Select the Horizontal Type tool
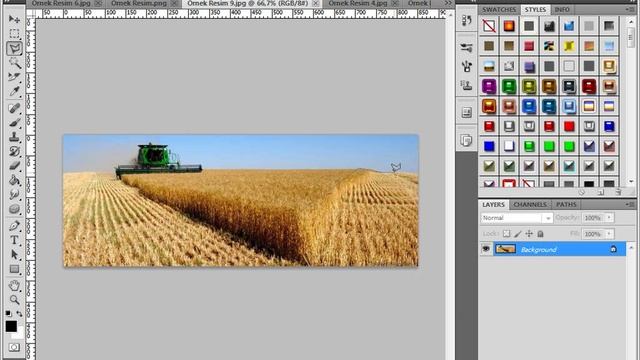This screenshot has width=640, height=360. click(x=14, y=240)
